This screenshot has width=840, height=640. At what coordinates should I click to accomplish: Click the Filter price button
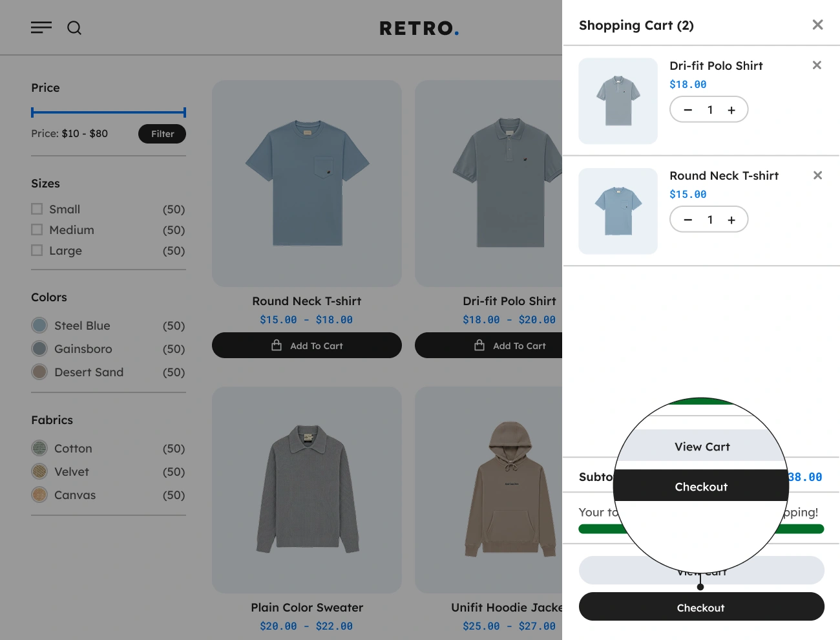click(x=162, y=134)
